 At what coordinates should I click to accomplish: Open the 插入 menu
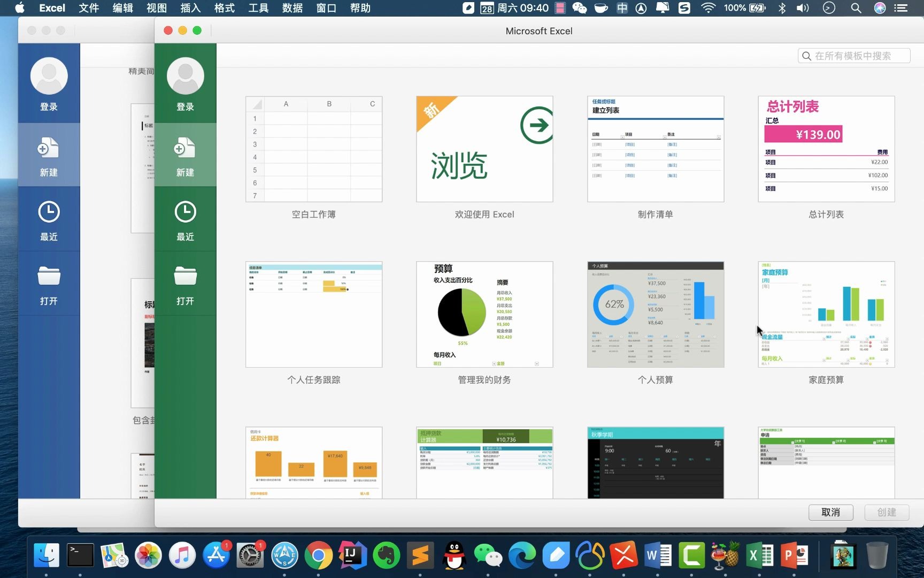(x=190, y=8)
